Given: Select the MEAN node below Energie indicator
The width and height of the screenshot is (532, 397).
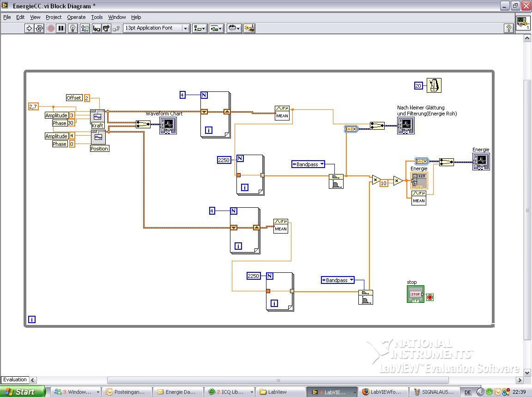Looking at the screenshot, I should click(x=419, y=198).
